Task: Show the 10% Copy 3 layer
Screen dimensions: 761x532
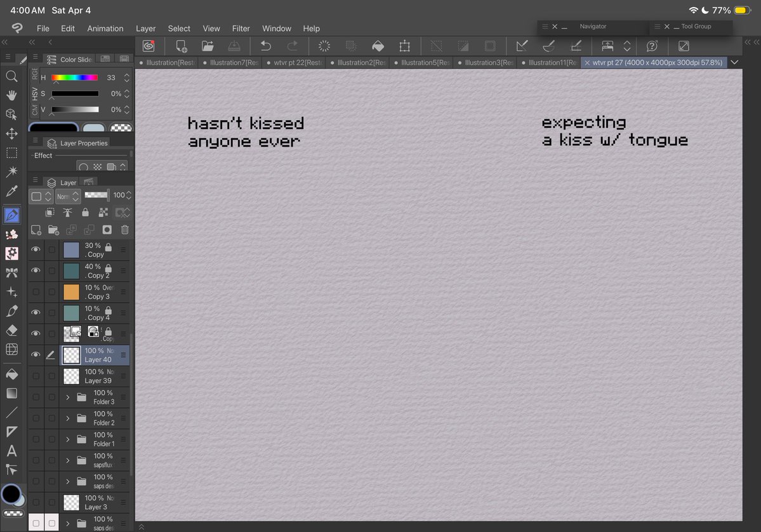Action: [36, 292]
